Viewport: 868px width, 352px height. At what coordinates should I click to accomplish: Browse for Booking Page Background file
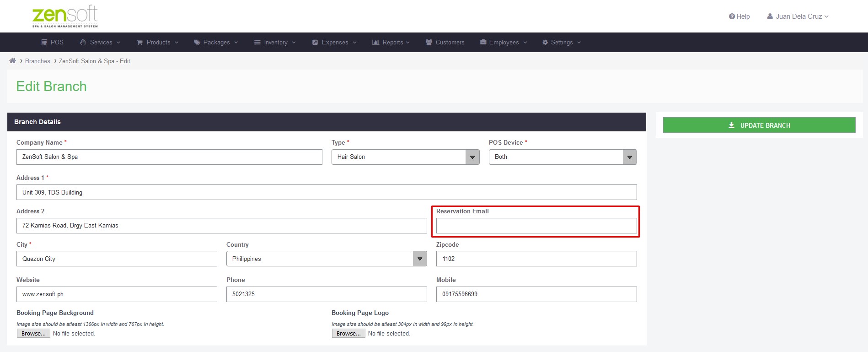(33, 334)
